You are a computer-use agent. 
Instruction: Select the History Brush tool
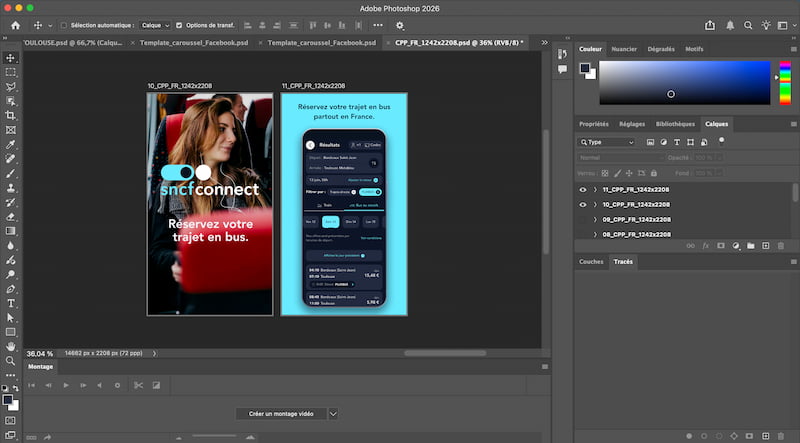coord(10,202)
